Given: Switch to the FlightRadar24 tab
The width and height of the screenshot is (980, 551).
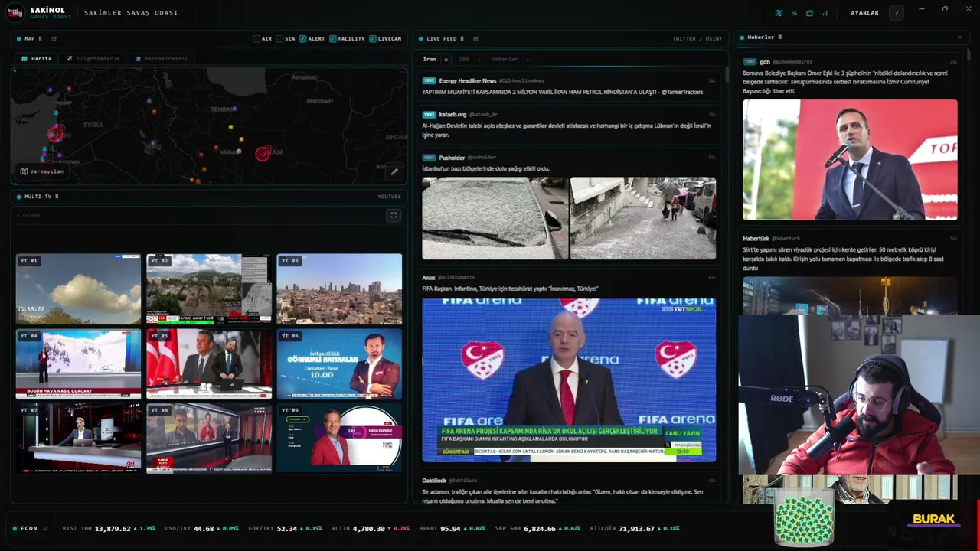Looking at the screenshot, I should point(93,58).
